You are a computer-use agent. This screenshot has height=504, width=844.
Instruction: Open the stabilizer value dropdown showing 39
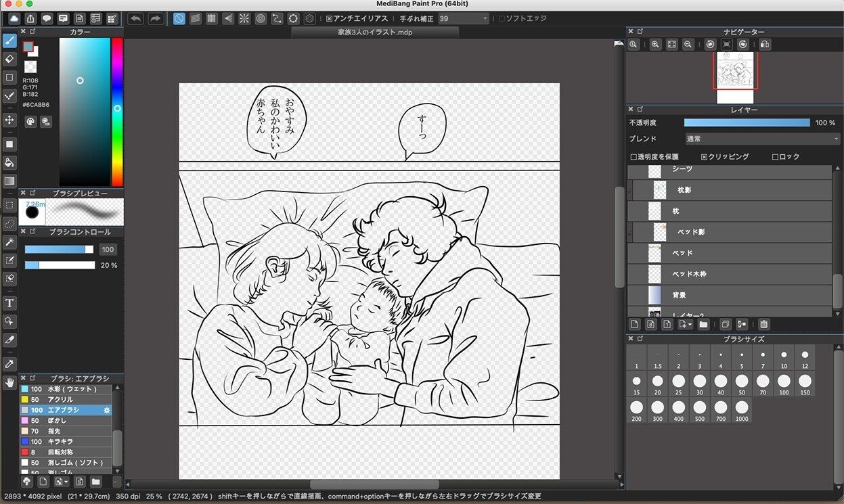(485, 18)
